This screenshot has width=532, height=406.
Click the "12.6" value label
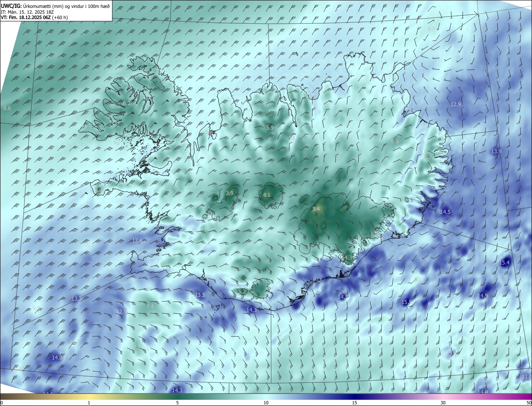point(137,241)
